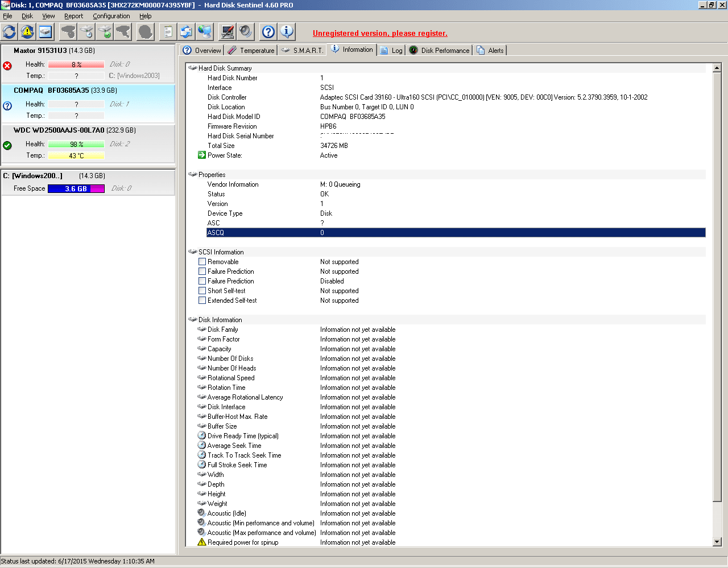Select the Information tab

352,50
